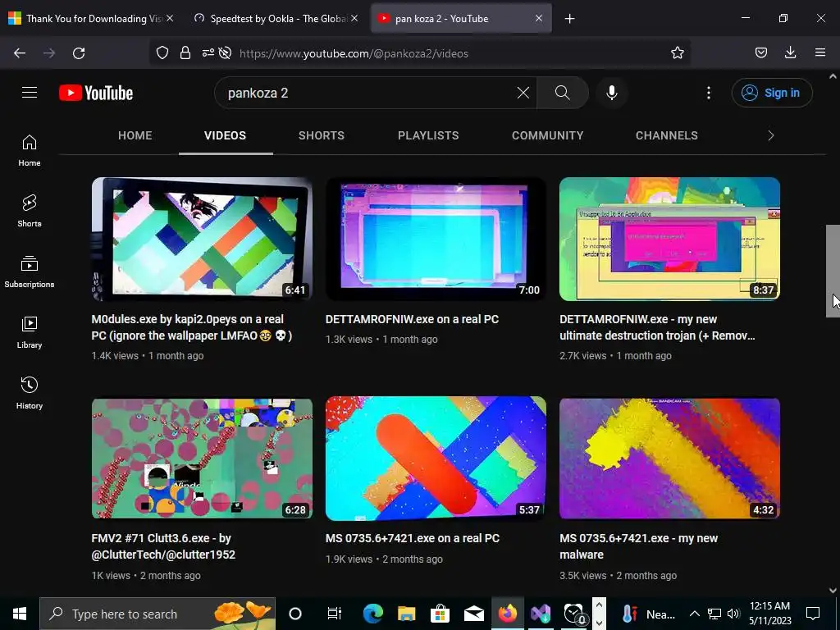The width and height of the screenshot is (840, 630).
Task: Open Library in the sidebar
Action: click(x=30, y=332)
